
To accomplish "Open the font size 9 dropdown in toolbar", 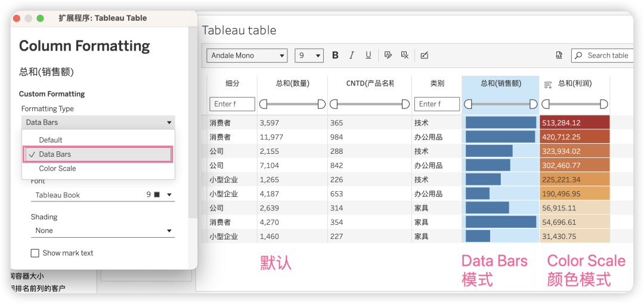I will 309,55.
